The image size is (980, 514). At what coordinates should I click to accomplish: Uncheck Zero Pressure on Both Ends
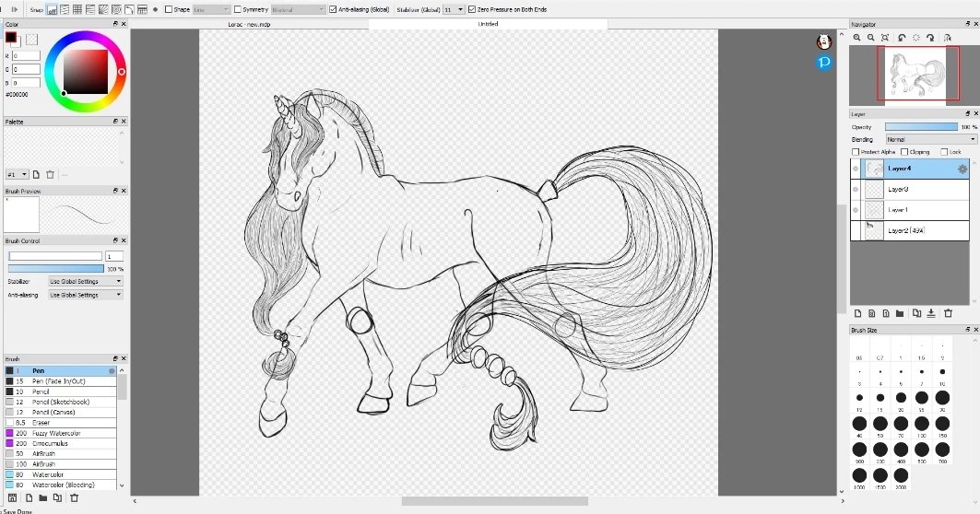point(472,10)
